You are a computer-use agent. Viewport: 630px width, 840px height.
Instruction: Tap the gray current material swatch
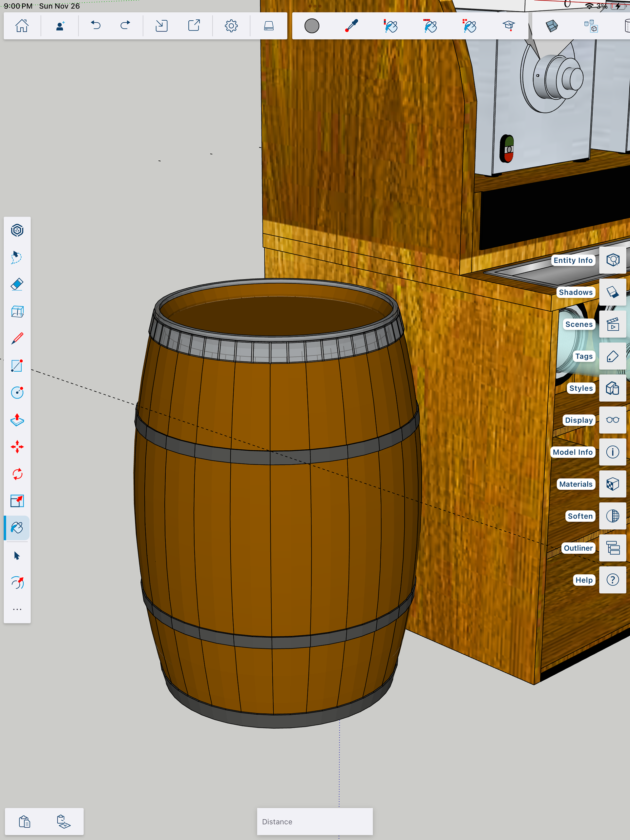(312, 26)
